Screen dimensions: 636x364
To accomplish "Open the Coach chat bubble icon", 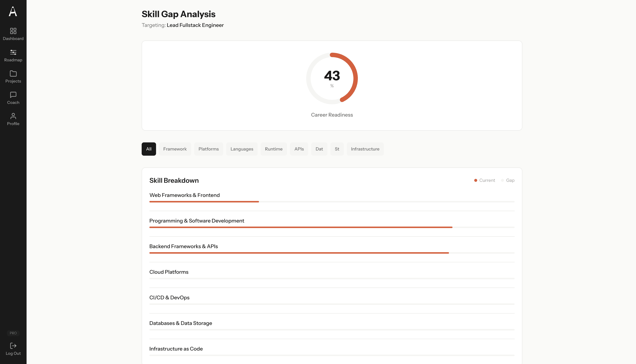I will pyautogui.click(x=13, y=95).
